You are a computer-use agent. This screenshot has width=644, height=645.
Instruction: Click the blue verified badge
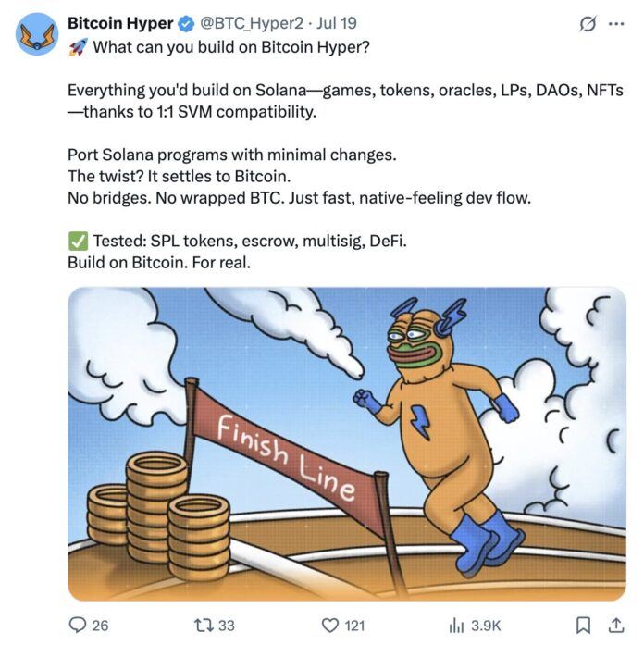click(x=186, y=23)
